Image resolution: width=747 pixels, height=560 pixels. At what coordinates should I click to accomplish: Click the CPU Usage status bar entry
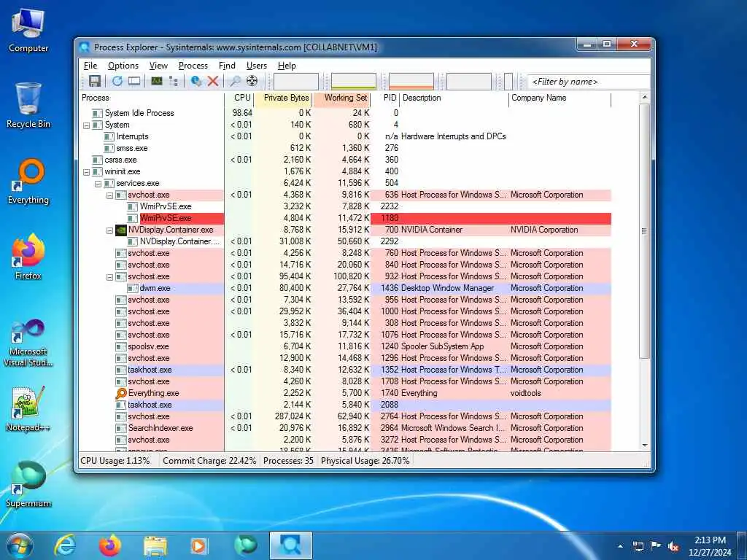(115, 461)
